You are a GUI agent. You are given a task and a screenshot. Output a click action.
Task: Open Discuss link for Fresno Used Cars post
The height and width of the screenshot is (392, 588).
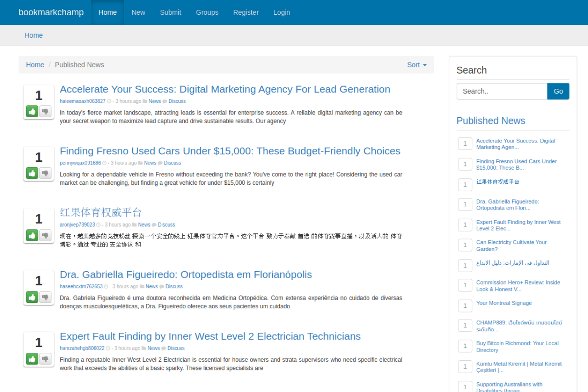coord(172,163)
